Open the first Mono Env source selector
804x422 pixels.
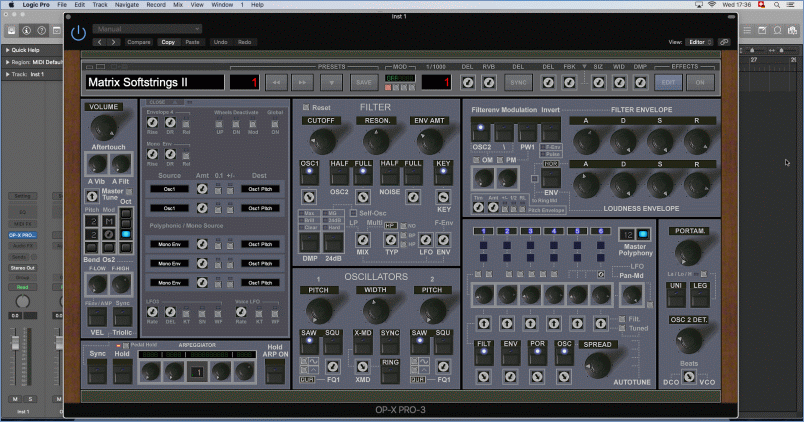pyautogui.click(x=169, y=244)
